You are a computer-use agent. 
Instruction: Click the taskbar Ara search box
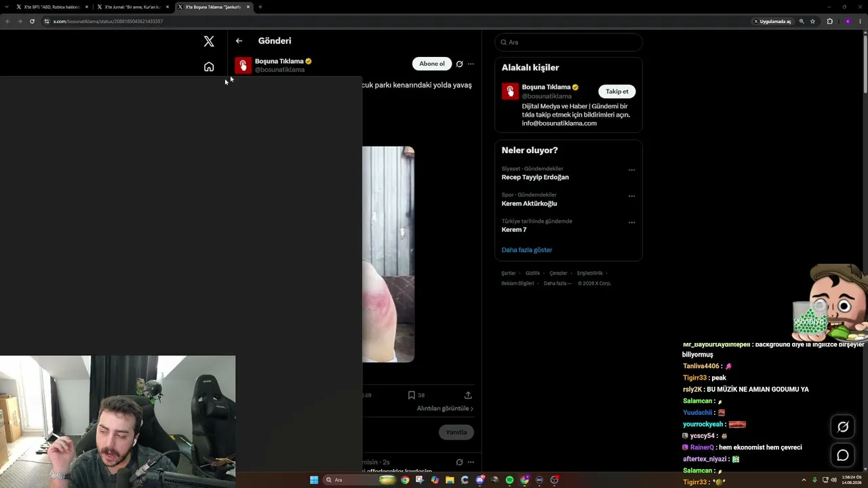point(359,480)
